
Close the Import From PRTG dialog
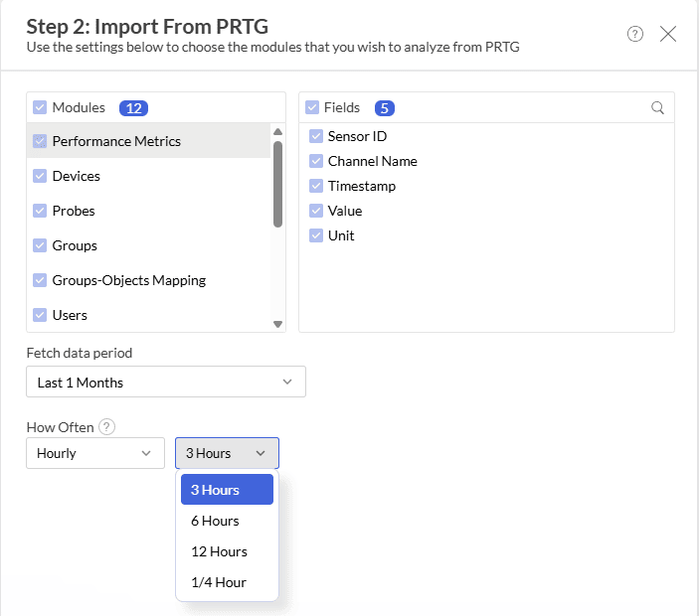(668, 34)
